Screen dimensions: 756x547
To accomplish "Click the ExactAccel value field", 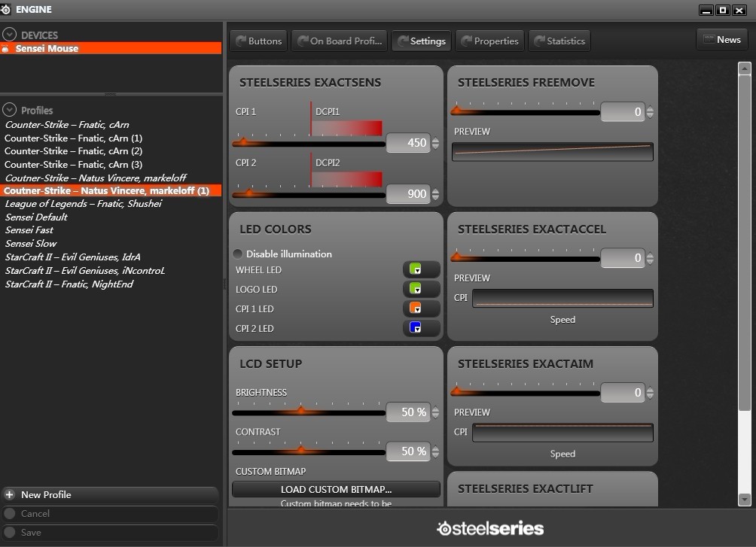I will [x=623, y=258].
